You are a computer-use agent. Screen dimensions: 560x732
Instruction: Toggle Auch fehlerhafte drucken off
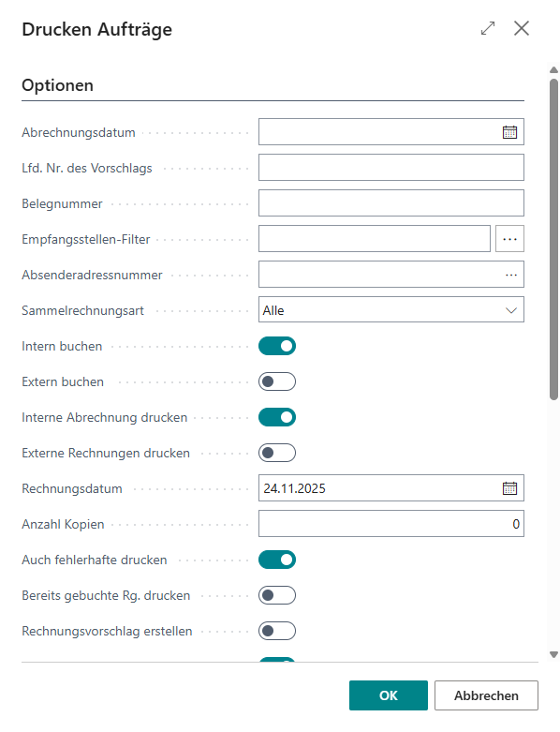(277, 560)
